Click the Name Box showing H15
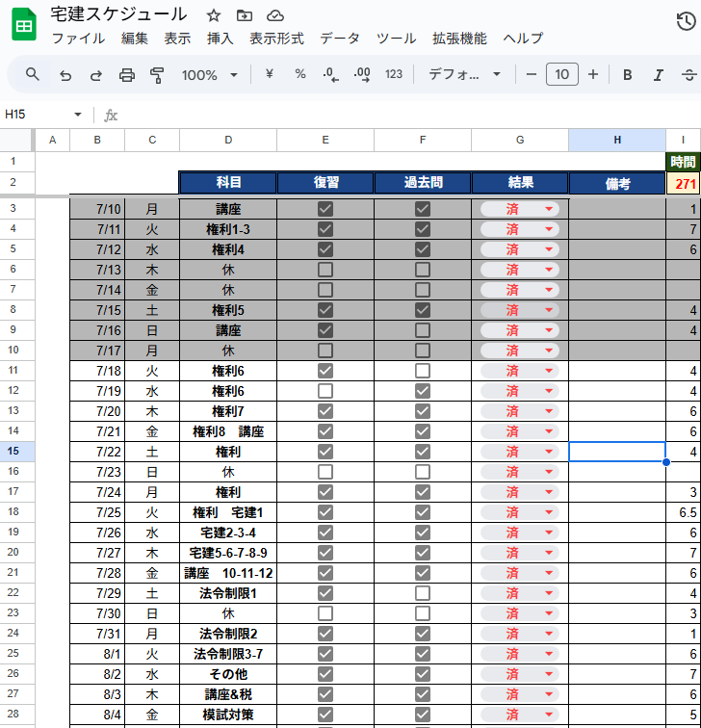701x728 pixels. tap(39, 115)
